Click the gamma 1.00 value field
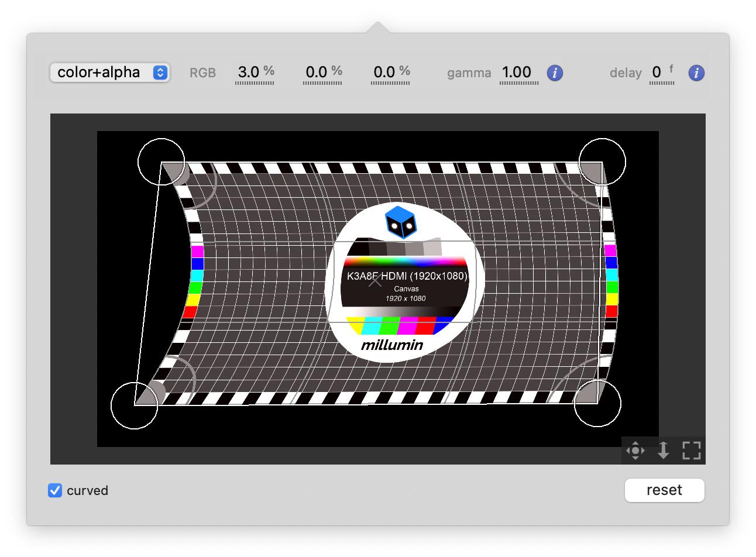The width and height of the screenshot is (756, 557). 517,73
